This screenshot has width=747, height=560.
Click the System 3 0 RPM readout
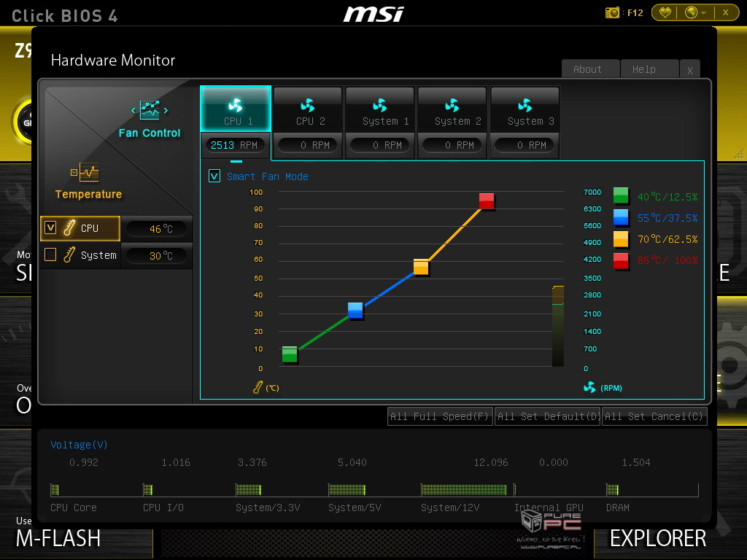coord(525,145)
